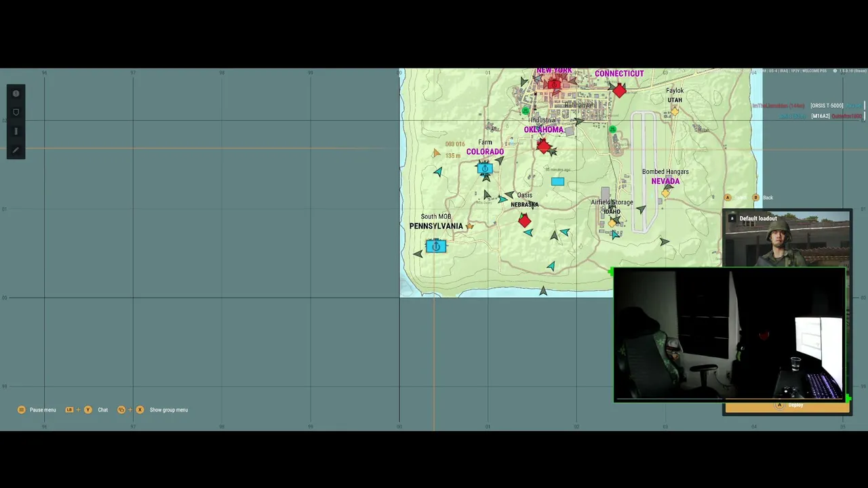The image size is (868, 488).
Task: Click the Bombed Hangars location name
Action: coord(665,172)
